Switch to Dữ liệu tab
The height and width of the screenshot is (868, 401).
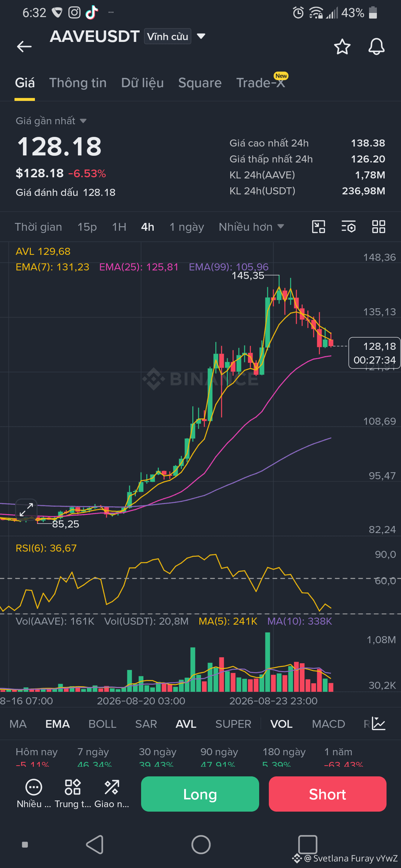point(143,83)
